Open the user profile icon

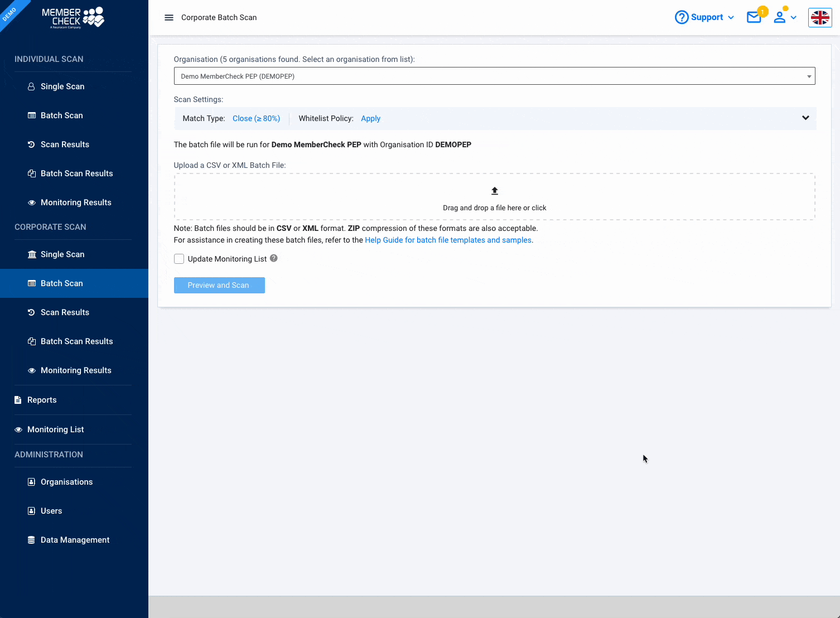(x=780, y=17)
